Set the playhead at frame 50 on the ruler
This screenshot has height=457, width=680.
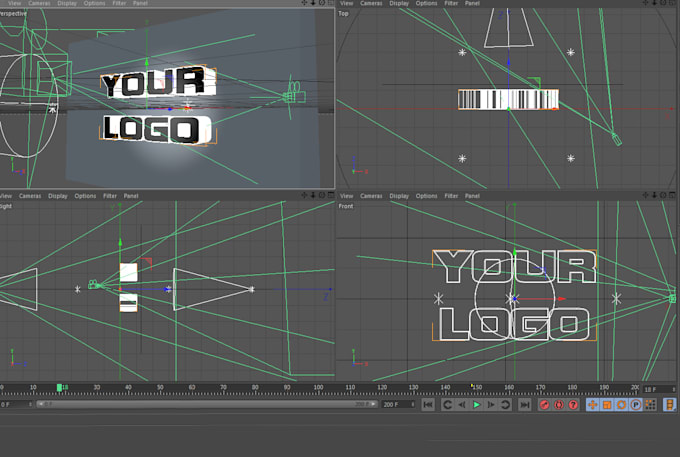coord(160,388)
